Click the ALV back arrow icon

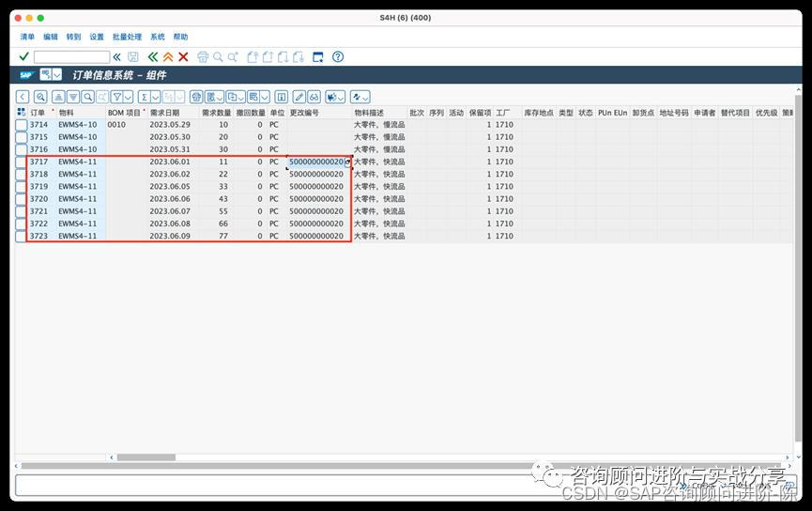[x=23, y=97]
